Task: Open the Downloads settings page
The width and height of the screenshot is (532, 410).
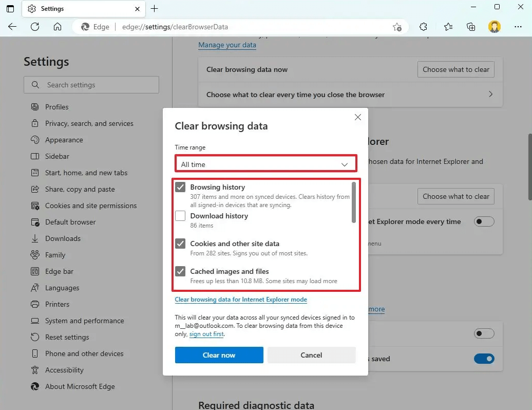Action: point(63,238)
